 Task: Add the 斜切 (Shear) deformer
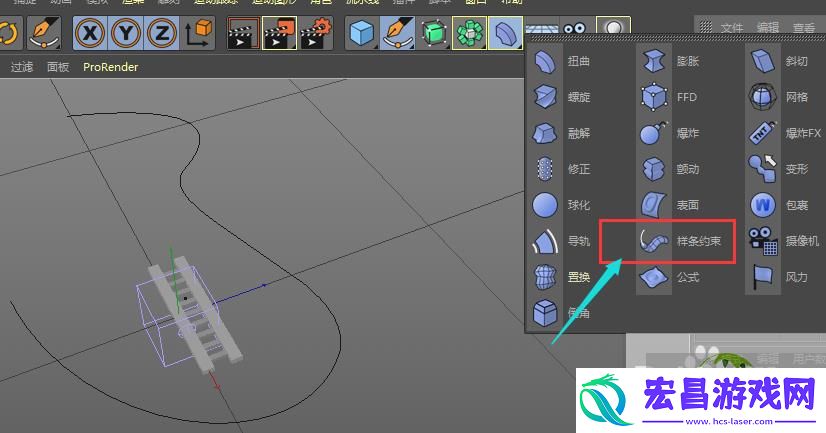click(780, 61)
